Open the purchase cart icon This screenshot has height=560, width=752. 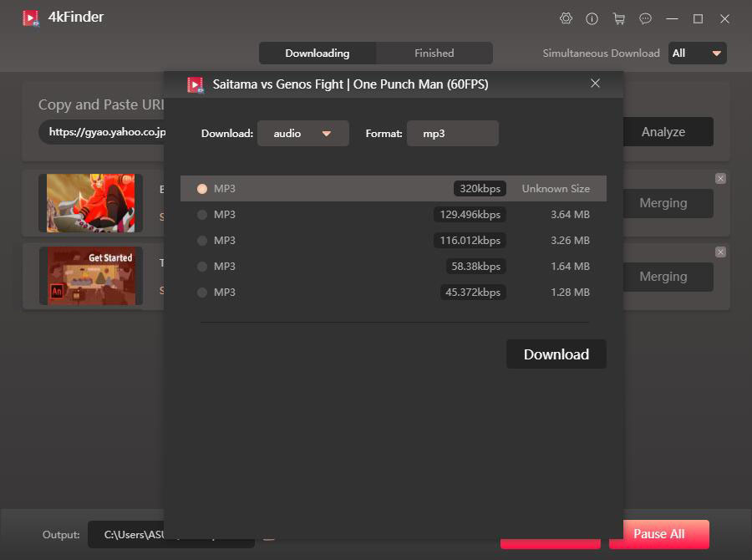pos(619,18)
